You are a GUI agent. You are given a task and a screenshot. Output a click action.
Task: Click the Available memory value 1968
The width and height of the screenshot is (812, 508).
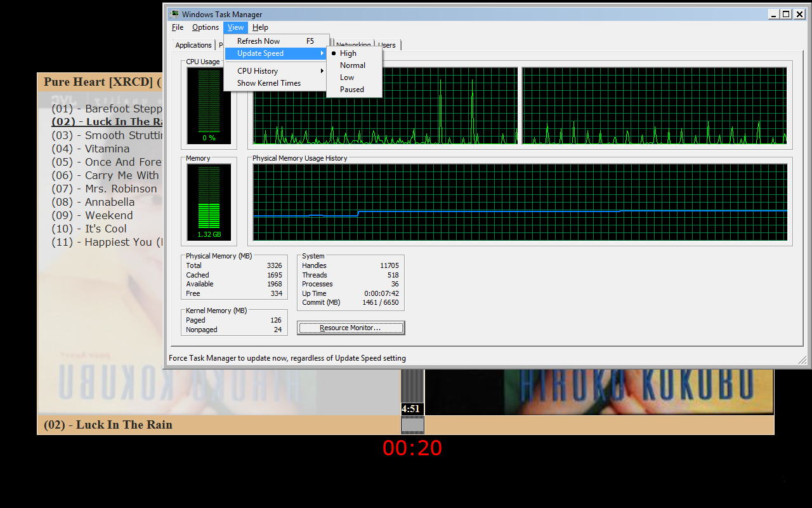(x=275, y=284)
